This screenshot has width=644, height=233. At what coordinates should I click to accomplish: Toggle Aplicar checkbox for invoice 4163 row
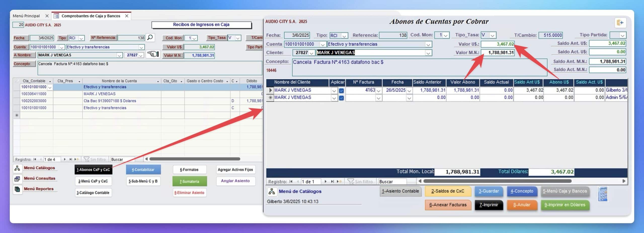point(341,91)
